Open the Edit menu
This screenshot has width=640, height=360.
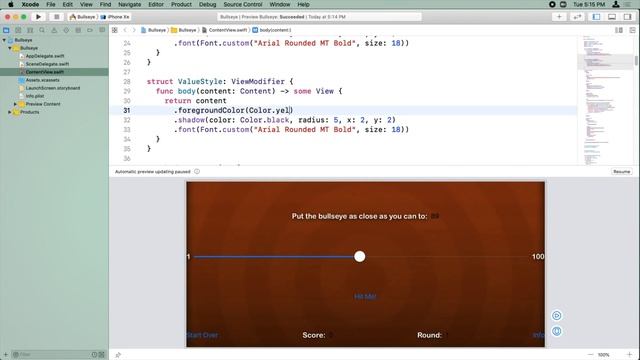67,4
